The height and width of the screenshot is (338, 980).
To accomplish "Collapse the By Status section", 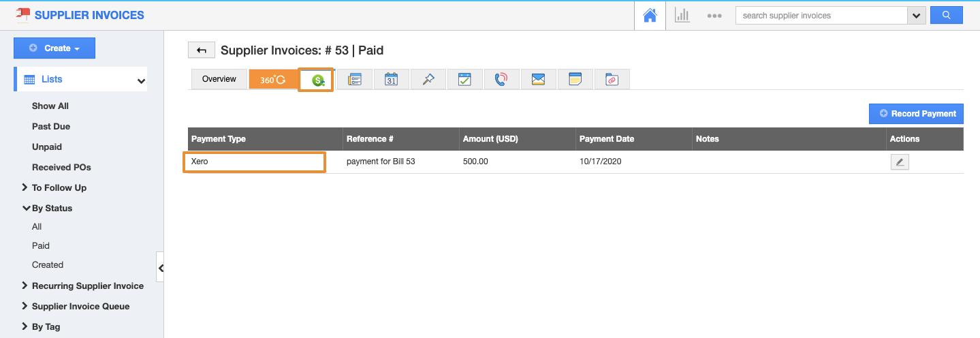I will tap(47, 209).
